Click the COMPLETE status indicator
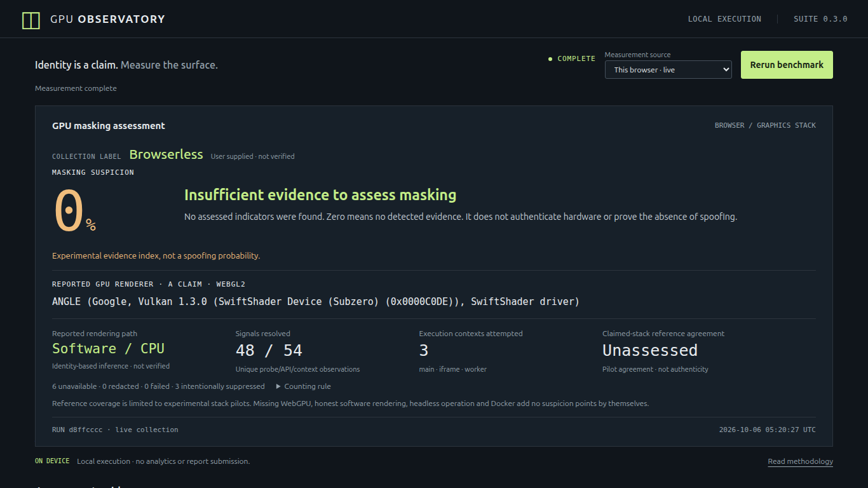This screenshot has height=488, width=868. click(572, 58)
